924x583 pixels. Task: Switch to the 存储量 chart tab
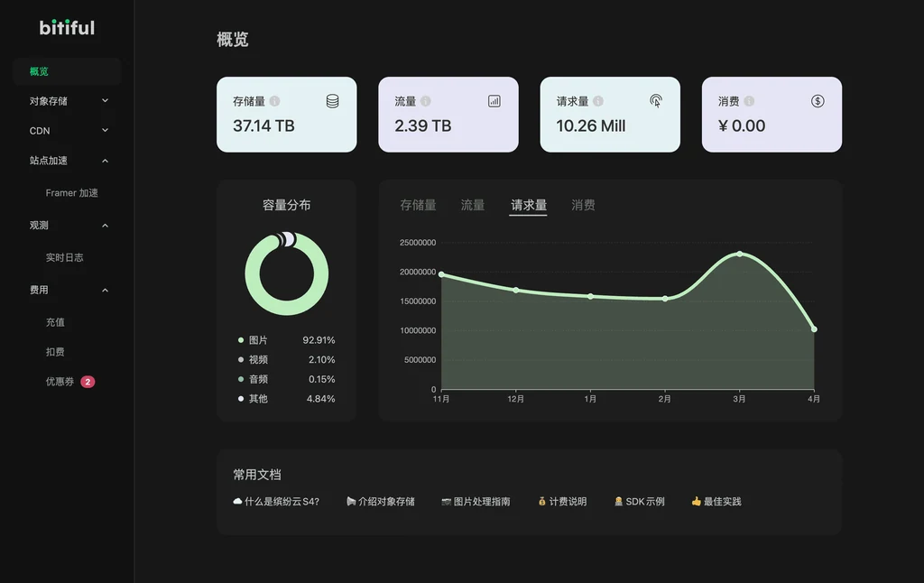tap(418, 206)
